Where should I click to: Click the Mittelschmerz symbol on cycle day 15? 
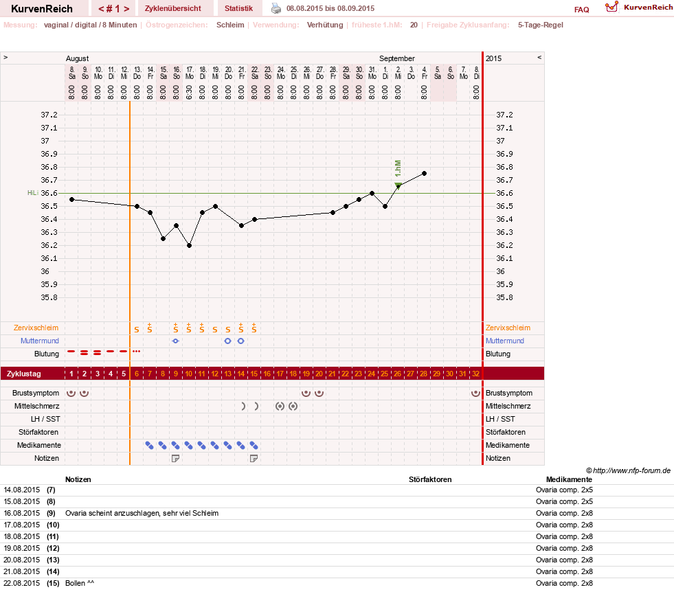(x=256, y=406)
